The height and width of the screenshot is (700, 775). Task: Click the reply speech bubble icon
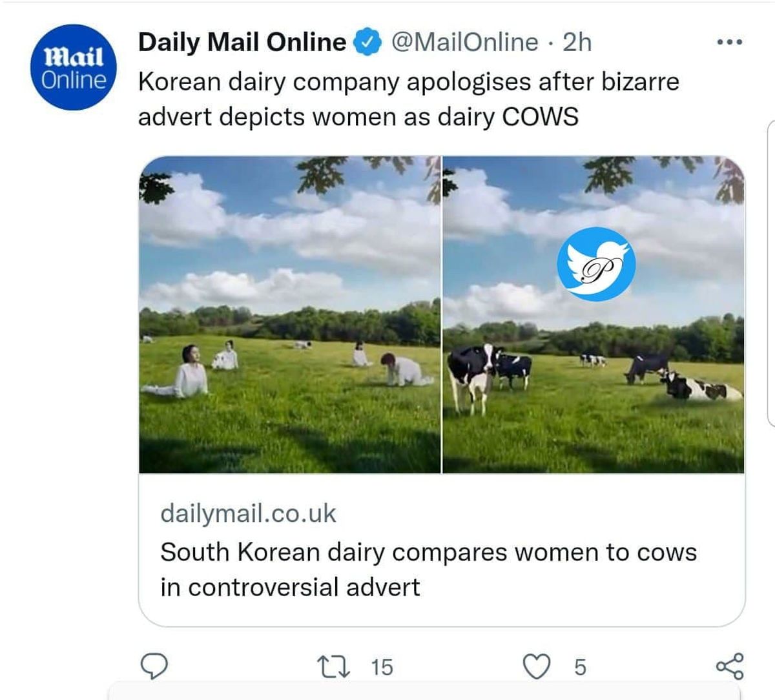(x=154, y=666)
